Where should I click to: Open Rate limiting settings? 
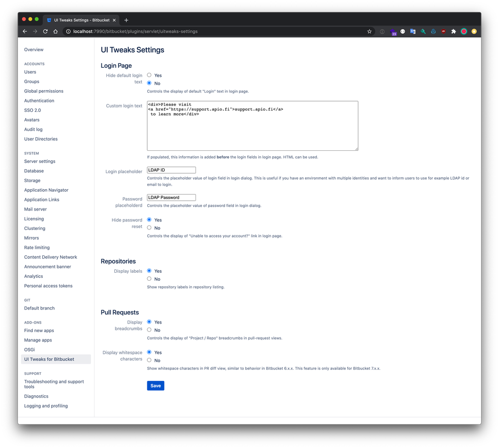(37, 247)
